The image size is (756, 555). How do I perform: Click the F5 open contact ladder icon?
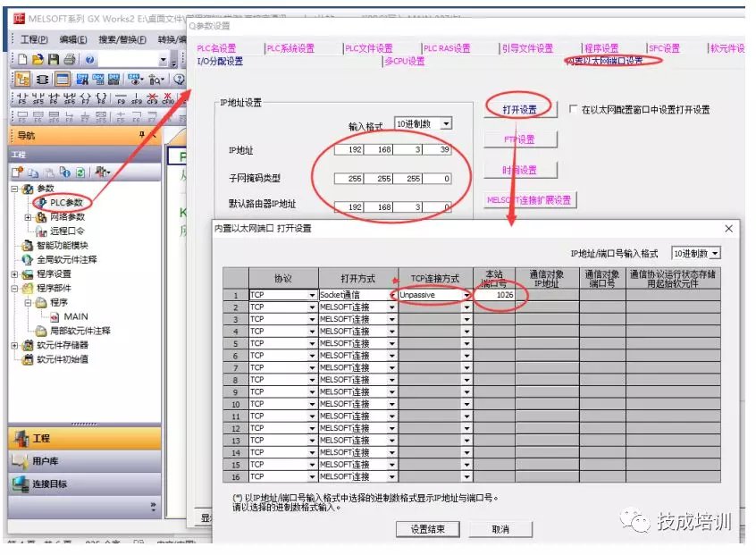(x=21, y=99)
